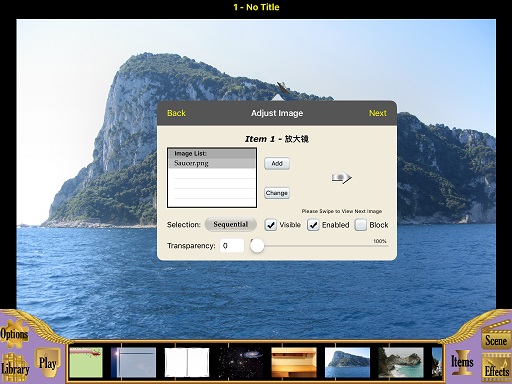This screenshot has width=512, height=384.
Task: Change the Sequential selection mode
Action: [231, 224]
